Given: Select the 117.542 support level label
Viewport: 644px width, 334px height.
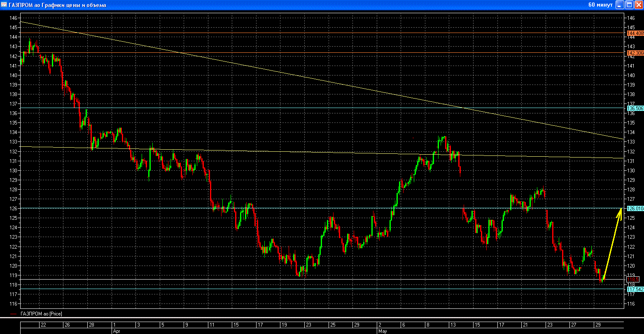Looking at the screenshot, I should click(635, 289).
